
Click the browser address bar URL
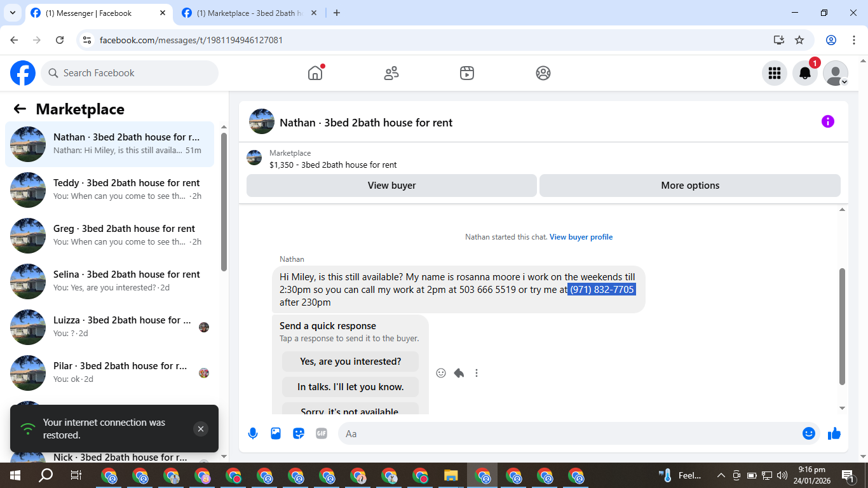191,40
